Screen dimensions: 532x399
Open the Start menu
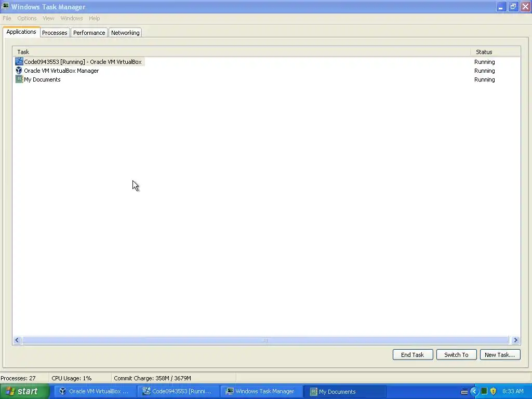pyautogui.click(x=25, y=391)
